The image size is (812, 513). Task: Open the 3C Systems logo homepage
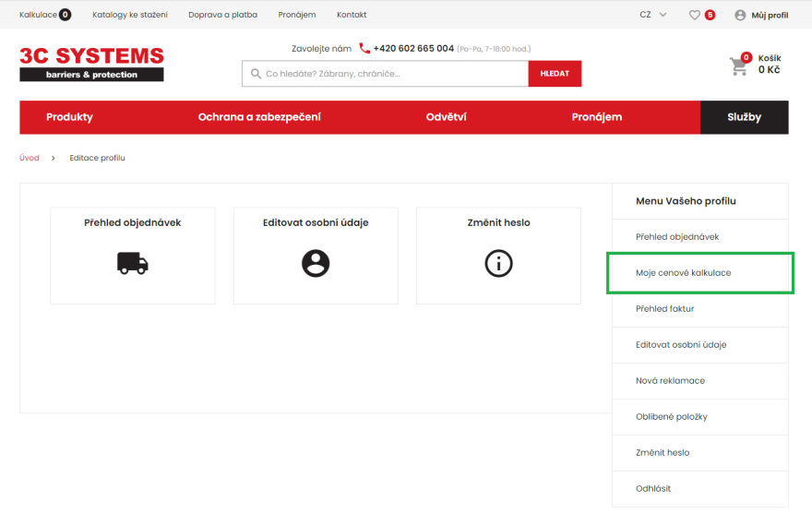(91, 64)
